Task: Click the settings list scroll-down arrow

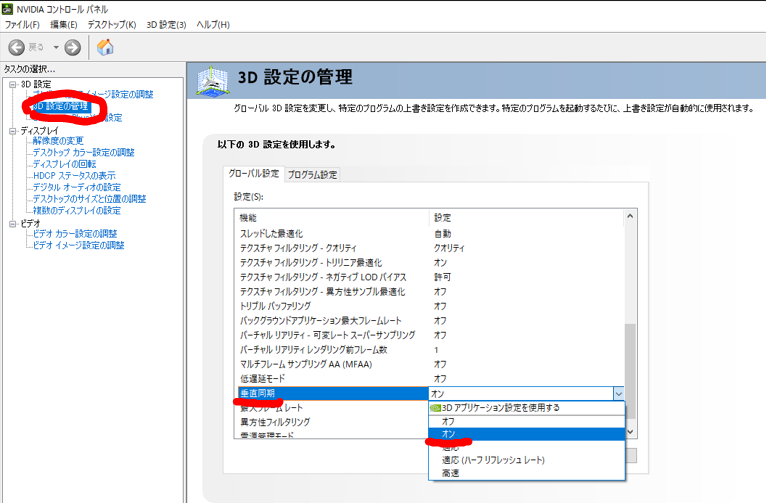Action: [x=630, y=432]
